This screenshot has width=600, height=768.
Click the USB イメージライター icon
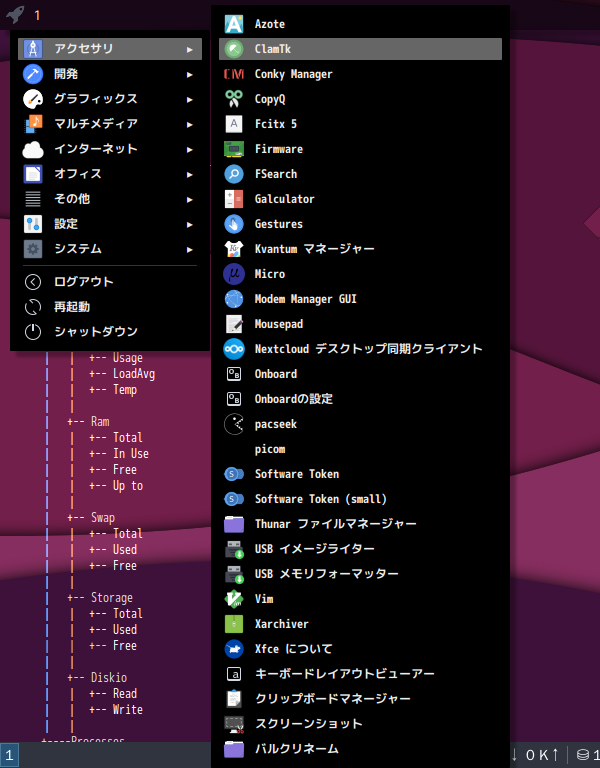pos(234,549)
